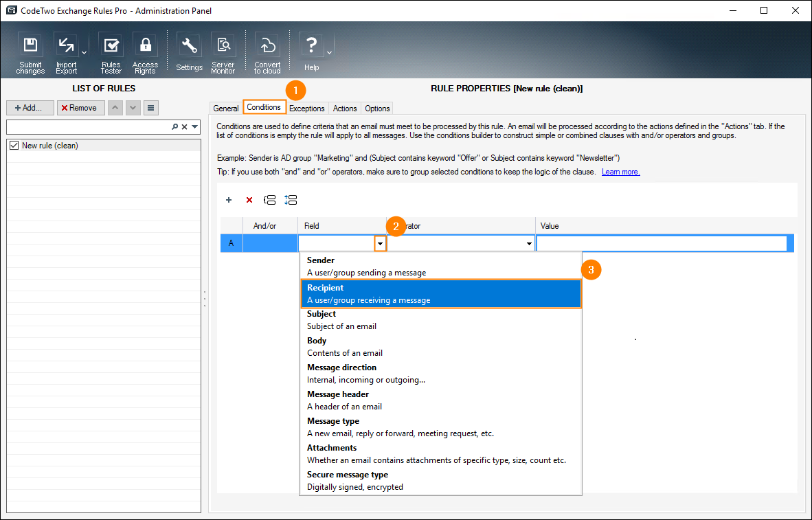Click the search magnifier icon
This screenshot has height=520, width=812.
175,127
